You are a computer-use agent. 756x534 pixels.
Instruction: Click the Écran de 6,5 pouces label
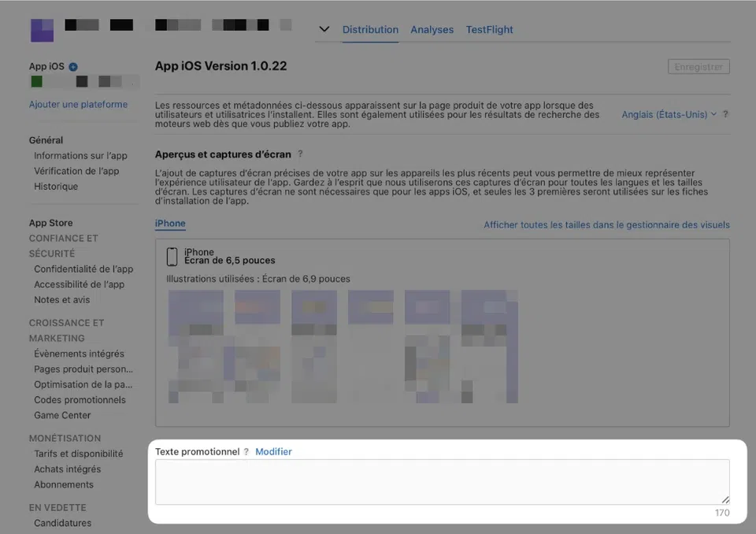tap(229, 261)
